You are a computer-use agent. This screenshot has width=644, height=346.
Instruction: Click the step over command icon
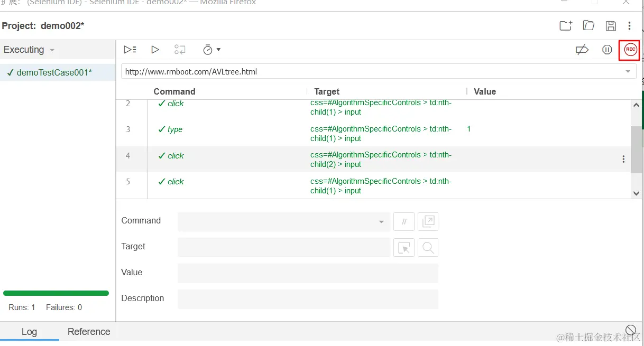(x=180, y=50)
